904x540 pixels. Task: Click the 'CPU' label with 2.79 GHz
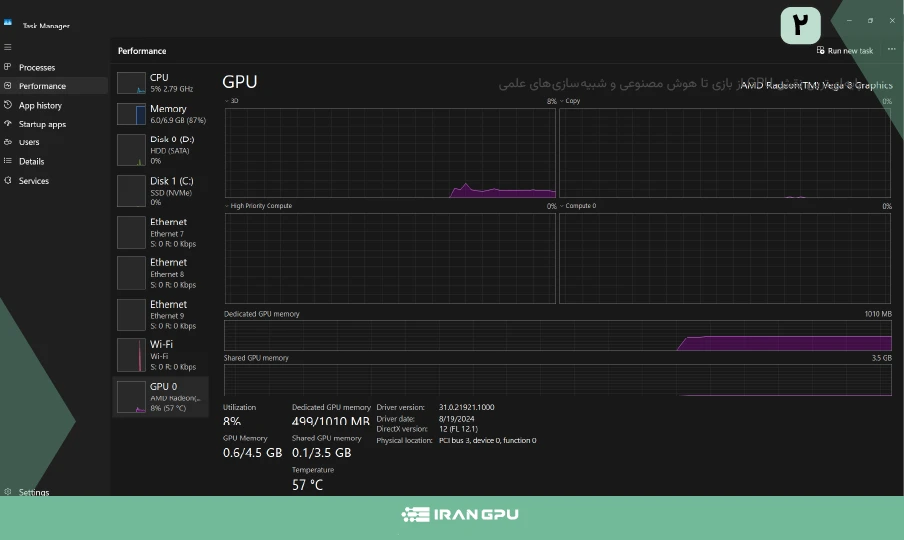tap(159, 77)
